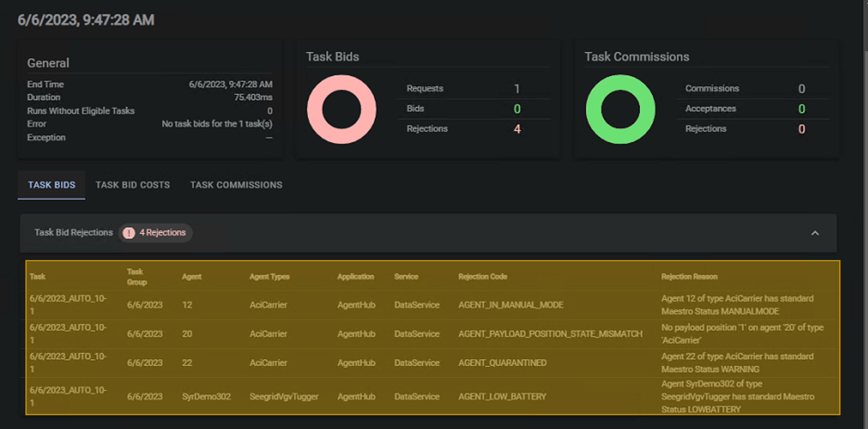This screenshot has height=429, width=868.
Task: Click the Error message in General panel
Action: click(x=217, y=124)
